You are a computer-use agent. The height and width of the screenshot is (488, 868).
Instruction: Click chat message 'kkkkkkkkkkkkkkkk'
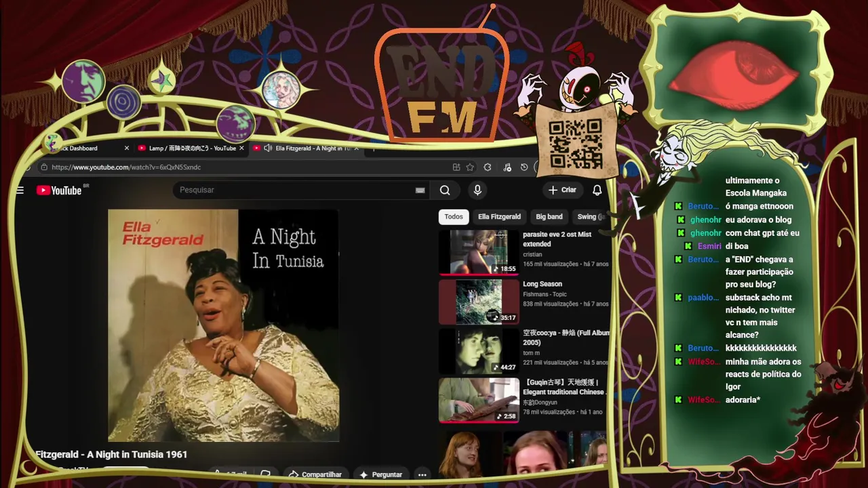pos(761,348)
